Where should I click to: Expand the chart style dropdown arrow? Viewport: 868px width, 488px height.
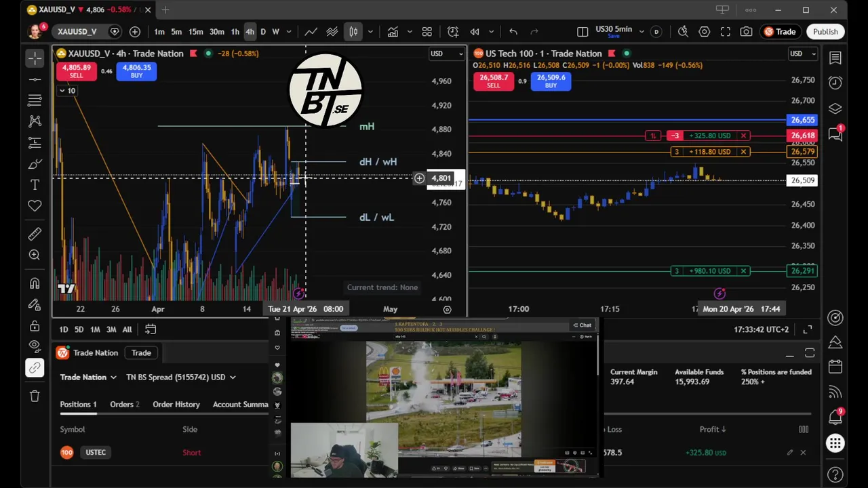370,32
